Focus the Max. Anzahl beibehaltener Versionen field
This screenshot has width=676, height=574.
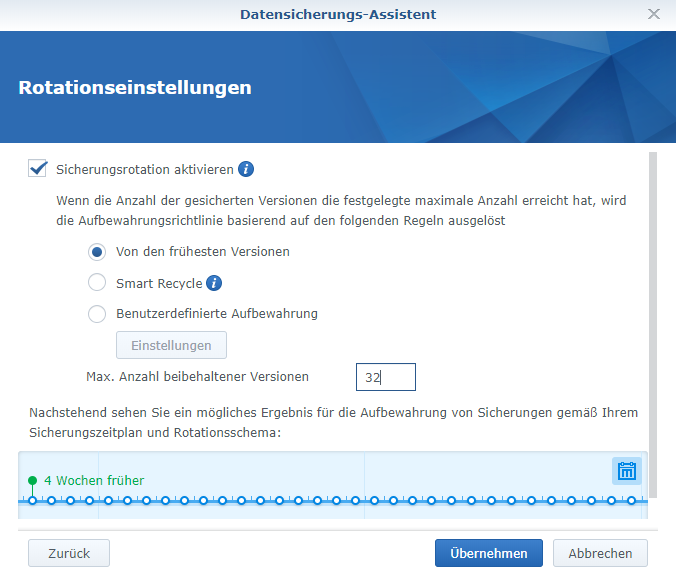385,377
